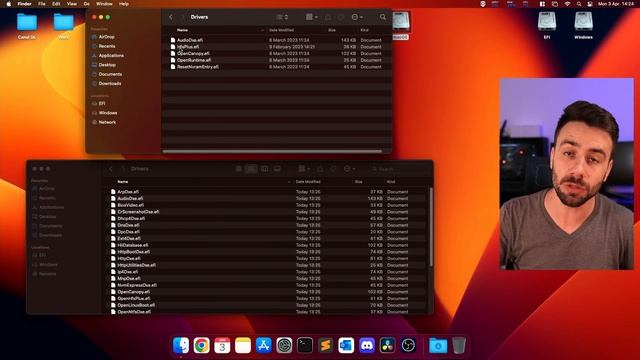Launch Google Chrome from the Dock
This screenshot has height=360, width=640.
(202, 346)
